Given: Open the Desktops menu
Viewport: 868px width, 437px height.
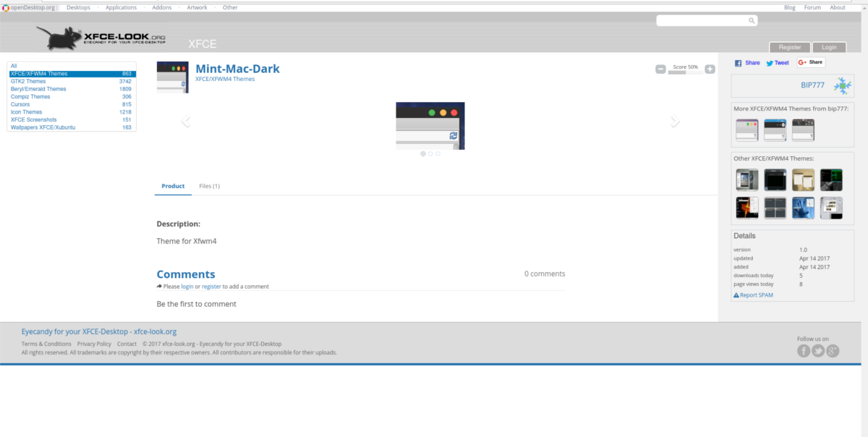Looking at the screenshot, I should [78, 7].
